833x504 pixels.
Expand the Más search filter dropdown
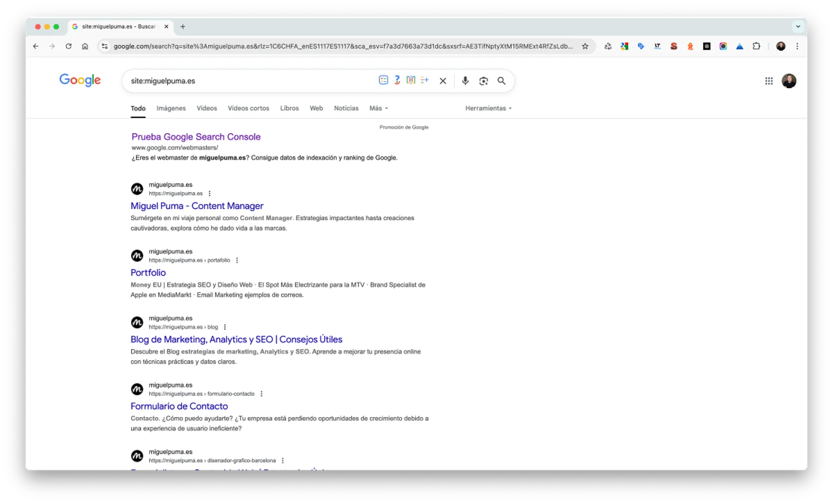(379, 108)
